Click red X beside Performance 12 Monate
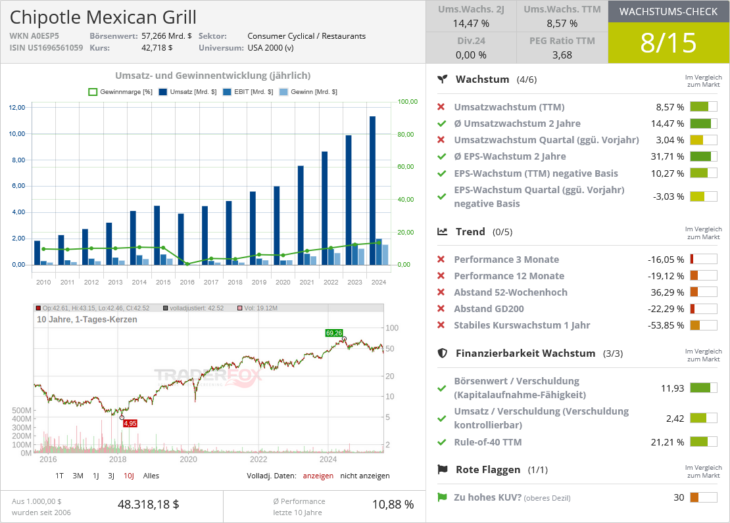Screen dimensions: 730x523 (441, 276)
